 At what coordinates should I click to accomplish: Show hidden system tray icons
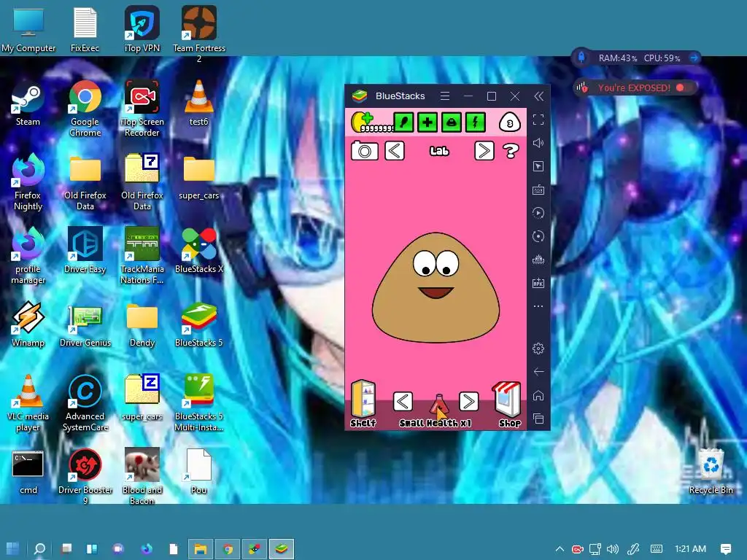560,549
